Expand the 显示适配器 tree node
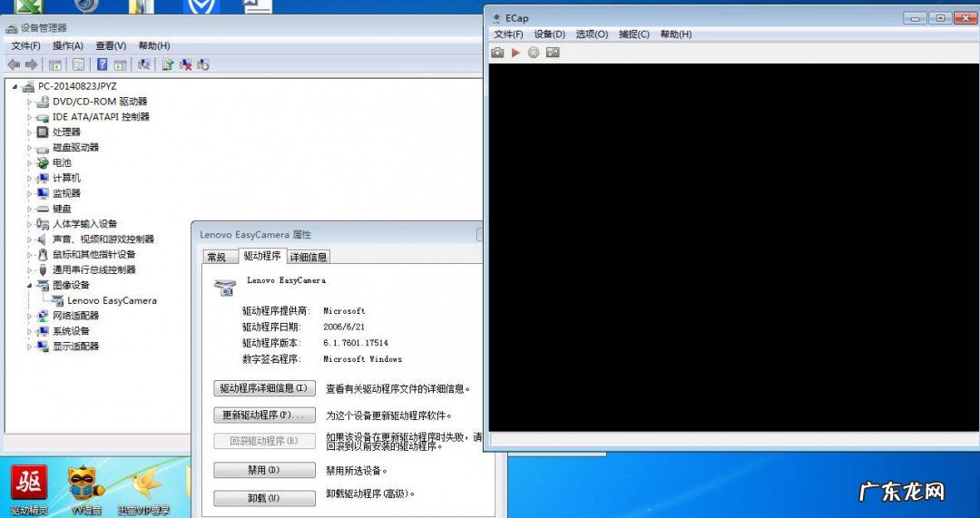 click(x=29, y=347)
